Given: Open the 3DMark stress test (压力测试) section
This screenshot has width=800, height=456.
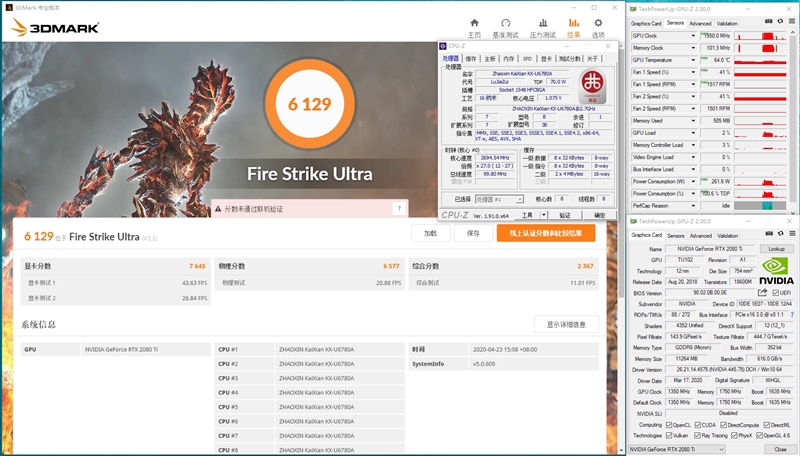Looking at the screenshot, I should [x=542, y=28].
